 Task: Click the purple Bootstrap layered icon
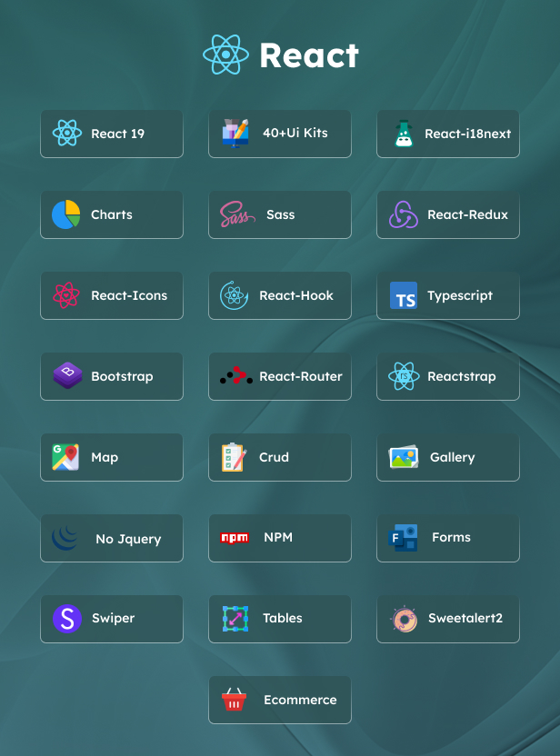(x=67, y=376)
